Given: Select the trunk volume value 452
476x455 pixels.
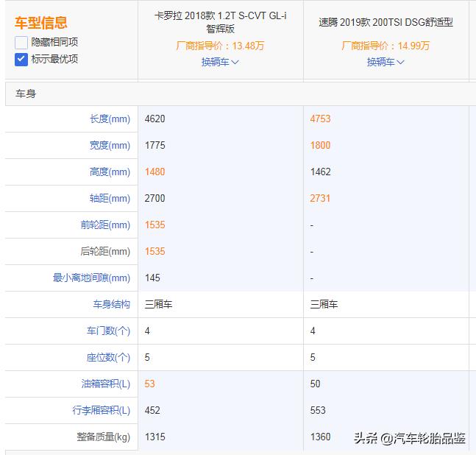Looking at the screenshot, I should [x=152, y=410].
